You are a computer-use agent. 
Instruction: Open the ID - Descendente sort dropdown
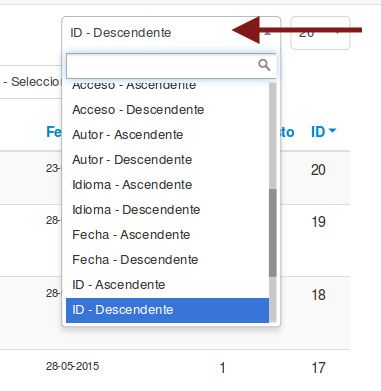coord(171,33)
